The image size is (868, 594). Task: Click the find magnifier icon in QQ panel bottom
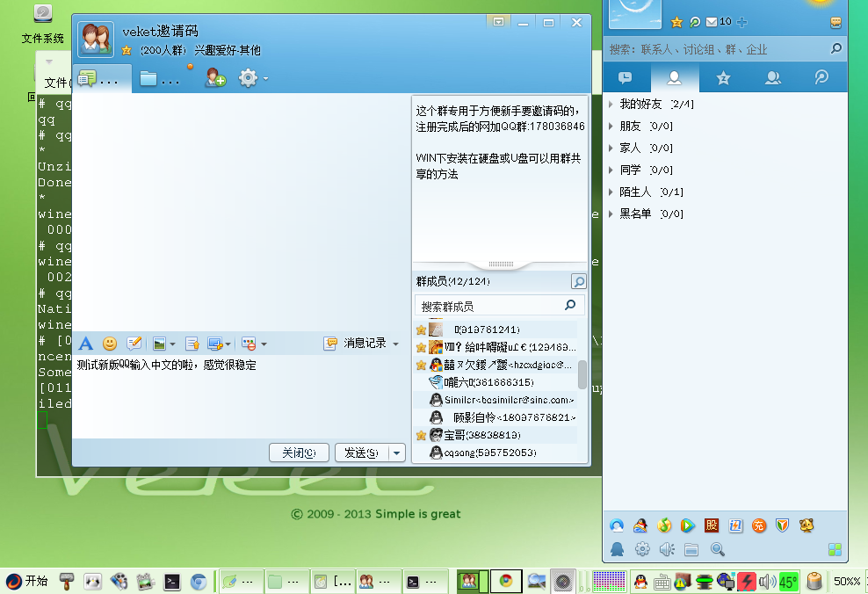tap(718, 549)
